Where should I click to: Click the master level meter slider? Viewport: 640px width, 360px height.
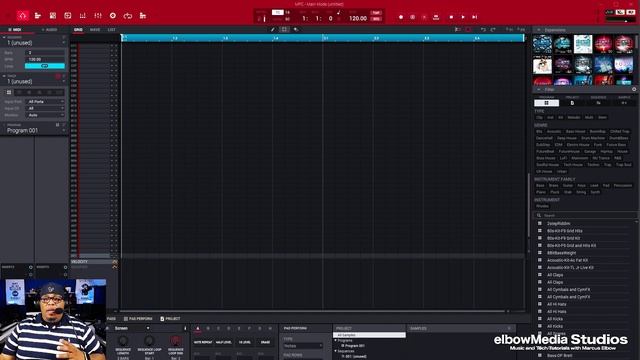pos(620,19)
